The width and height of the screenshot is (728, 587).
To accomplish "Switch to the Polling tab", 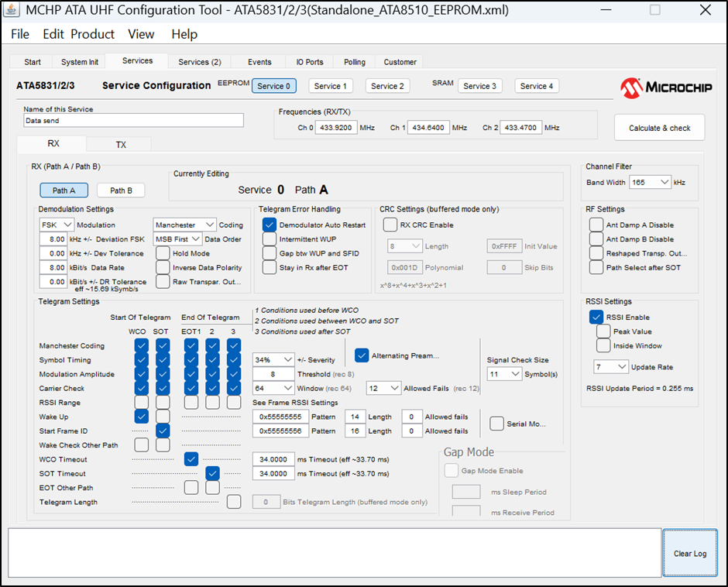I will 355,62.
